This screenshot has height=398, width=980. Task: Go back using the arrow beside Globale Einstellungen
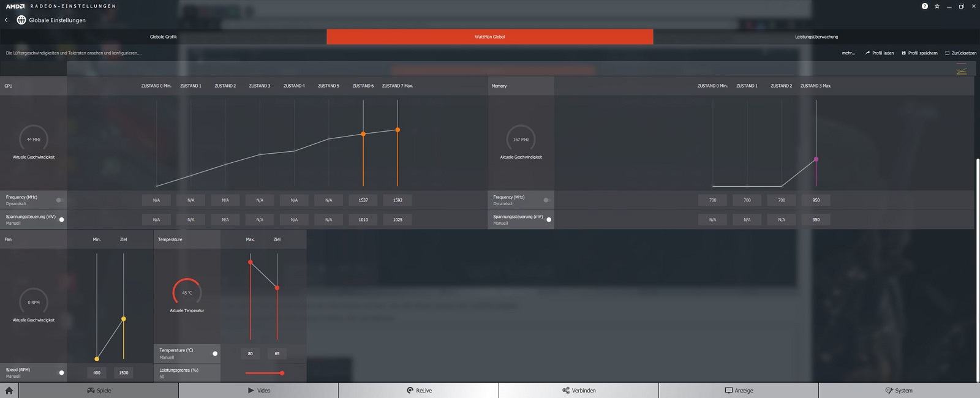point(6,20)
